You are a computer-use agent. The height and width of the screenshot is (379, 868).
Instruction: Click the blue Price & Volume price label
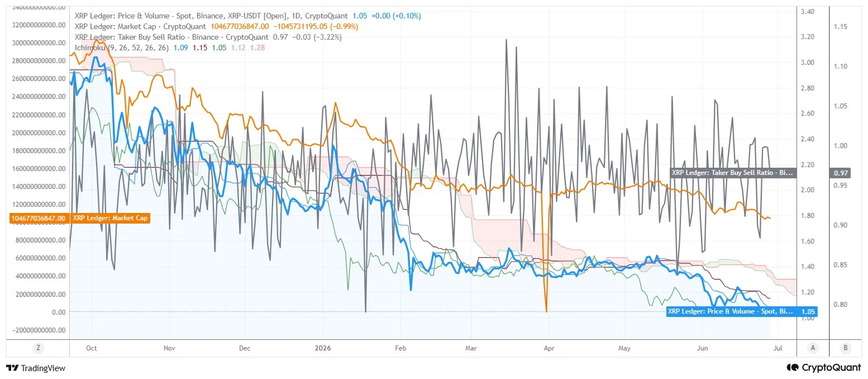click(x=730, y=311)
